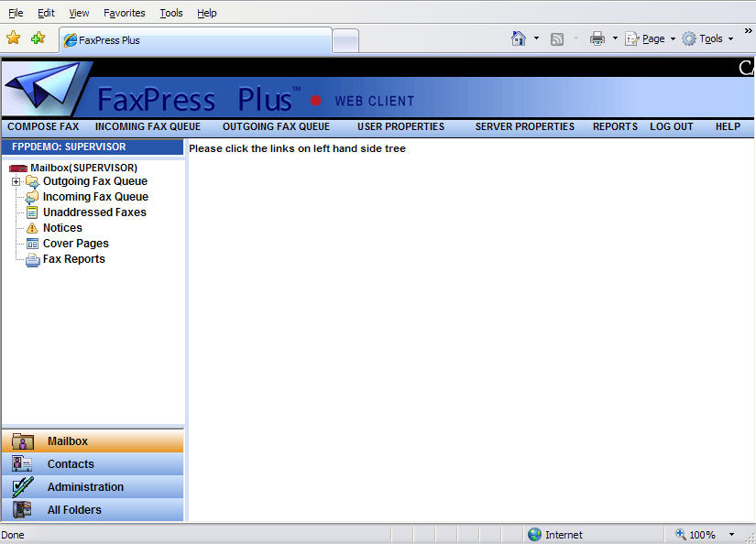The height and width of the screenshot is (544, 756).
Task: Click the LOG OUT link
Action: pos(672,126)
